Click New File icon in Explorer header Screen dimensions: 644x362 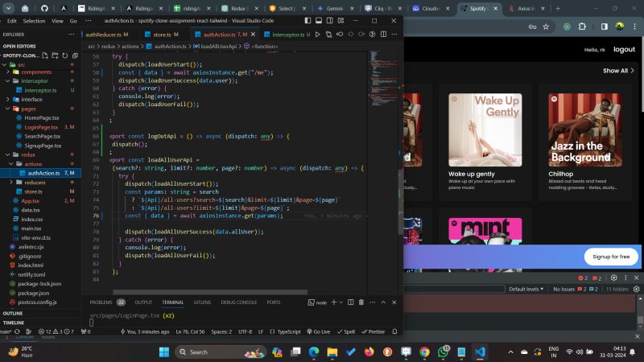[45, 56]
